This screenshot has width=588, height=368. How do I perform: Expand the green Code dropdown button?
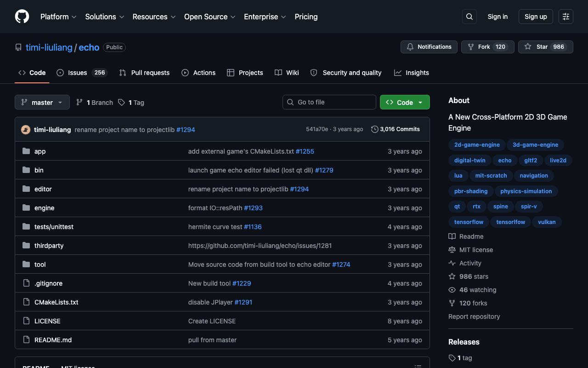pos(405,102)
